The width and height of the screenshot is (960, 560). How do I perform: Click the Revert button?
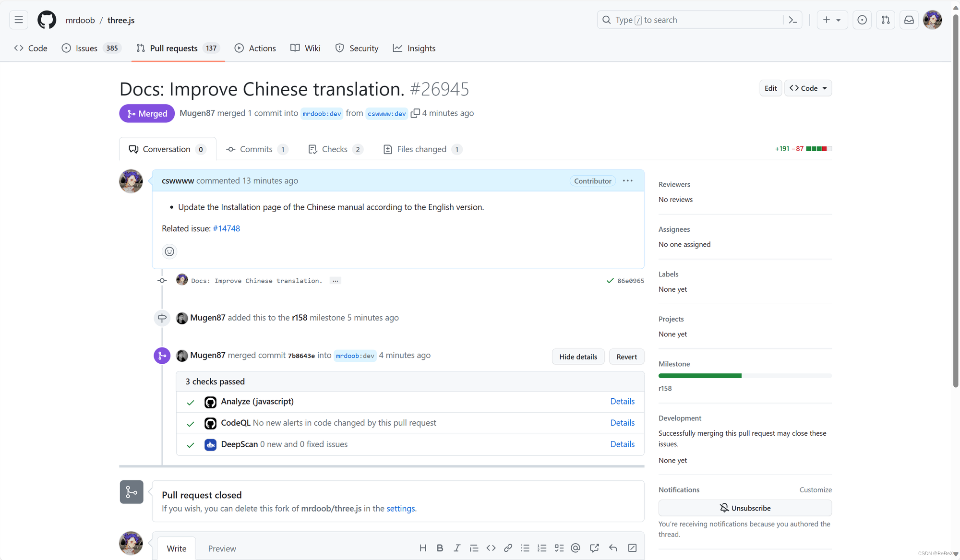[626, 357]
